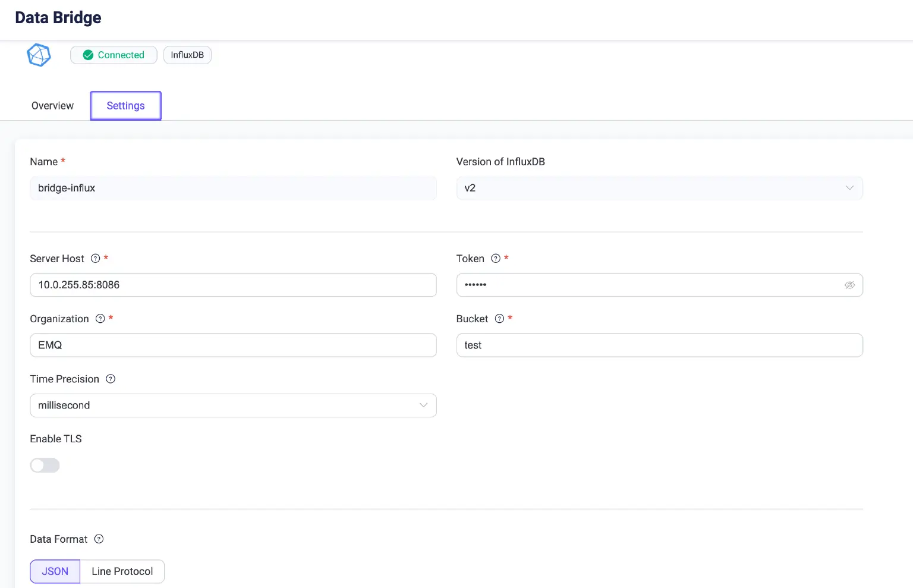Switch to the Overview tab
Image resolution: width=913 pixels, height=588 pixels.
(x=52, y=106)
